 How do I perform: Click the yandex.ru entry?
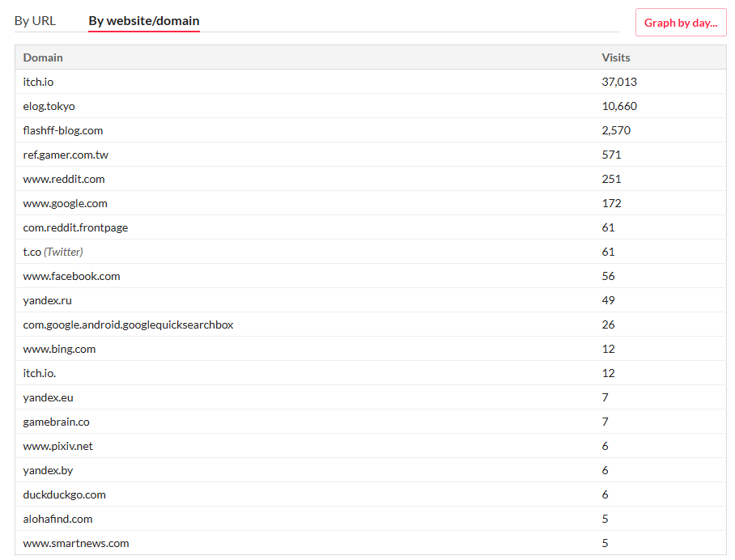48,300
